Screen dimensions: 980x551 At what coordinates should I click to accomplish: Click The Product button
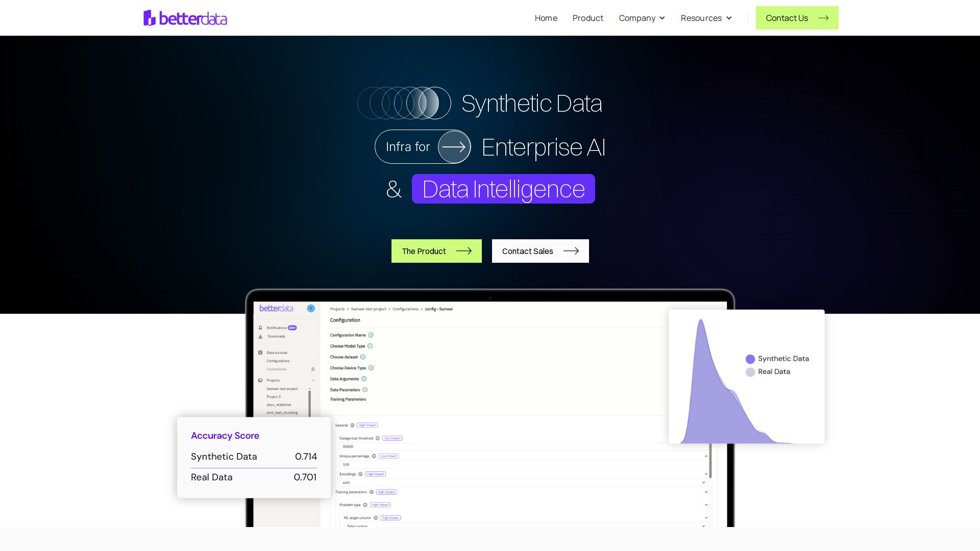point(436,251)
